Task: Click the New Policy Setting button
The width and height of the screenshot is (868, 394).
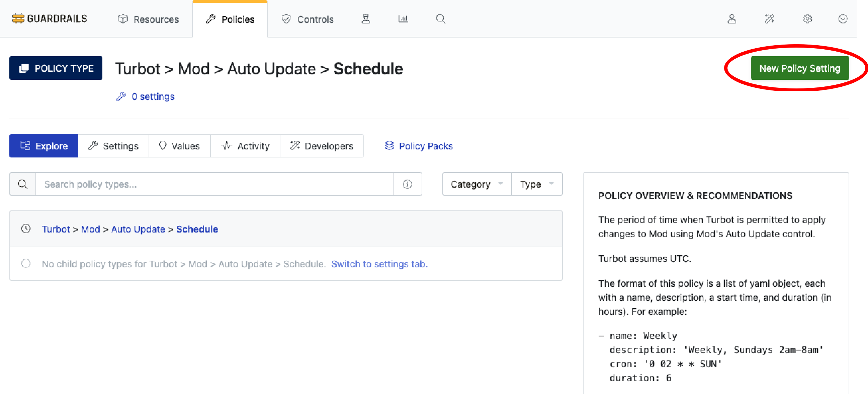Action: (x=800, y=68)
